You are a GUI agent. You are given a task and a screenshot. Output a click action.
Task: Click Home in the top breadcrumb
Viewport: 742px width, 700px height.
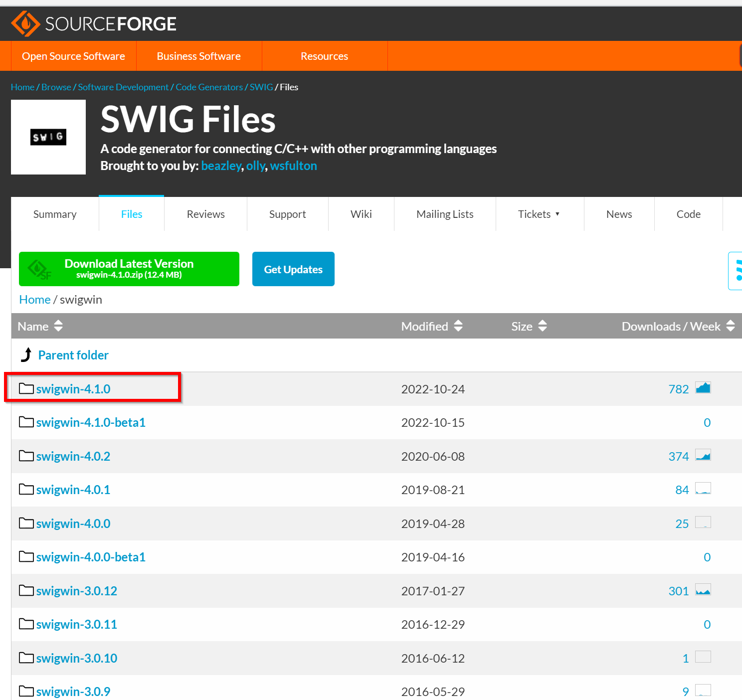pyautogui.click(x=22, y=87)
